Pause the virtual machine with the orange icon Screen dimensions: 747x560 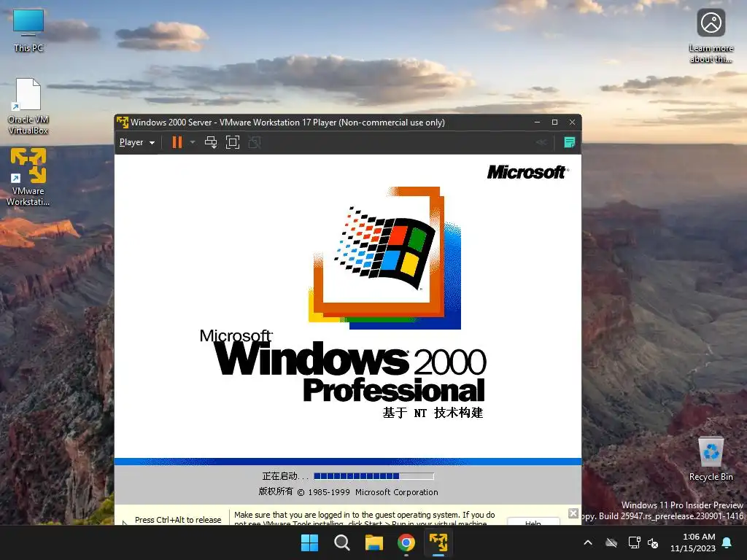coord(177,142)
